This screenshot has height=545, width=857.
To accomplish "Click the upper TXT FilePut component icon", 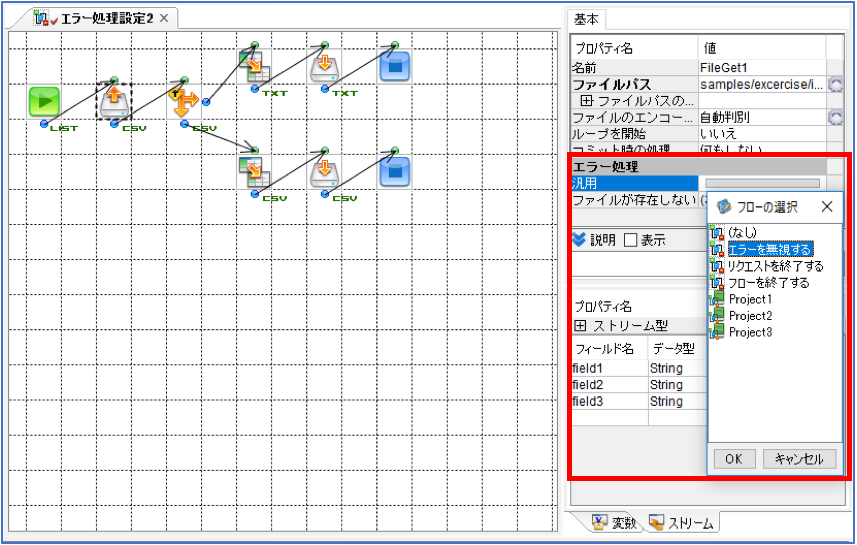I will 324,67.
